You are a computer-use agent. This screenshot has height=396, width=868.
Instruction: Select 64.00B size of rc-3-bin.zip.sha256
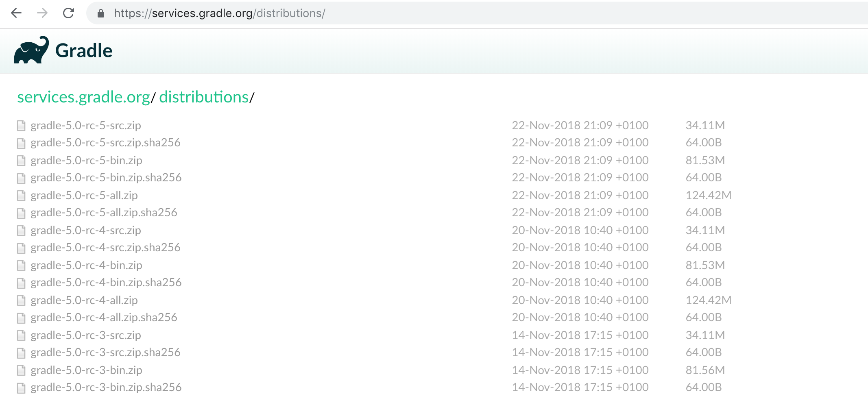coord(704,387)
